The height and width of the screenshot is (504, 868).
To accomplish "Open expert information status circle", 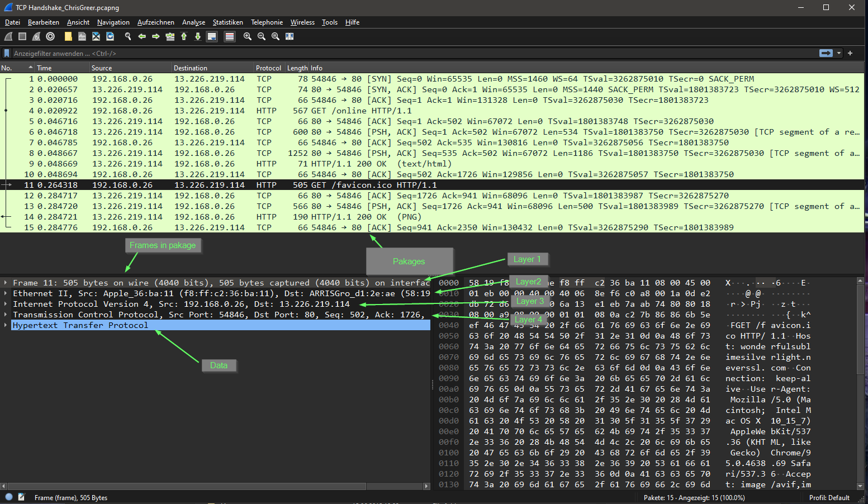I will coord(9,497).
